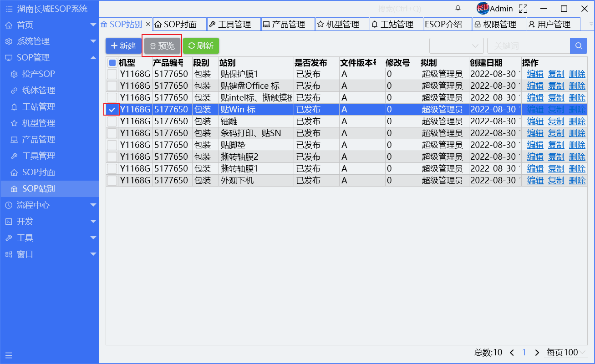Click 删除 link for 外观下机 row
The image size is (595, 364).
pyautogui.click(x=577, y=181)
